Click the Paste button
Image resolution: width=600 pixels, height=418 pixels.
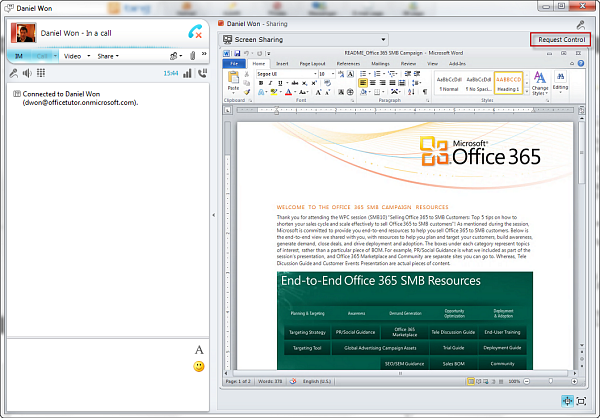[x=233, y=82]
